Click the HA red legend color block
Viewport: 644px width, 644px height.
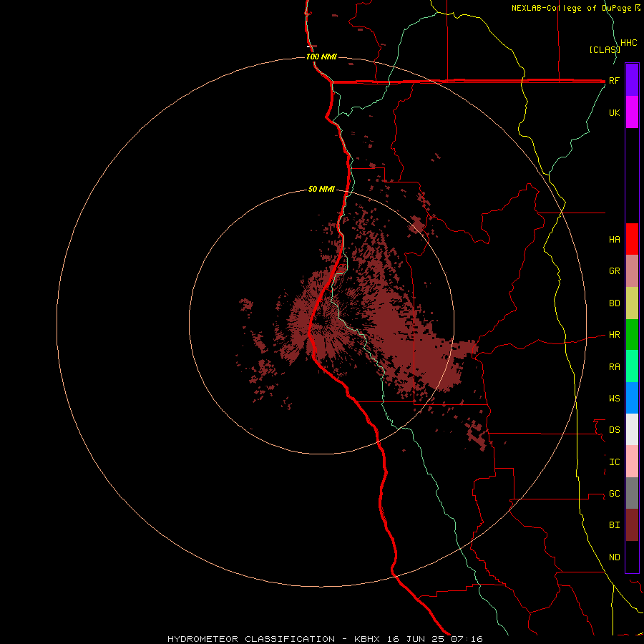click(x=632, y=239)
